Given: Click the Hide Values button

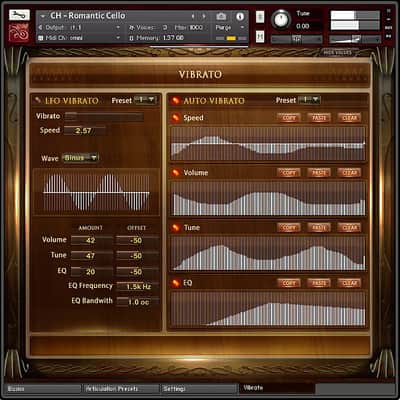Looking at the screenshot, I should (x=337, y=52).
